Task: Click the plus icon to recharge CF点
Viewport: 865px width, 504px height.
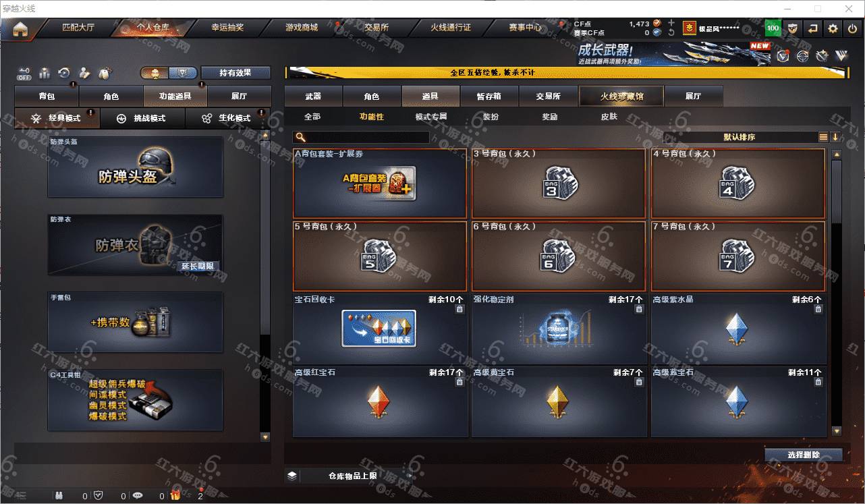Action: [x=671, y=23]
